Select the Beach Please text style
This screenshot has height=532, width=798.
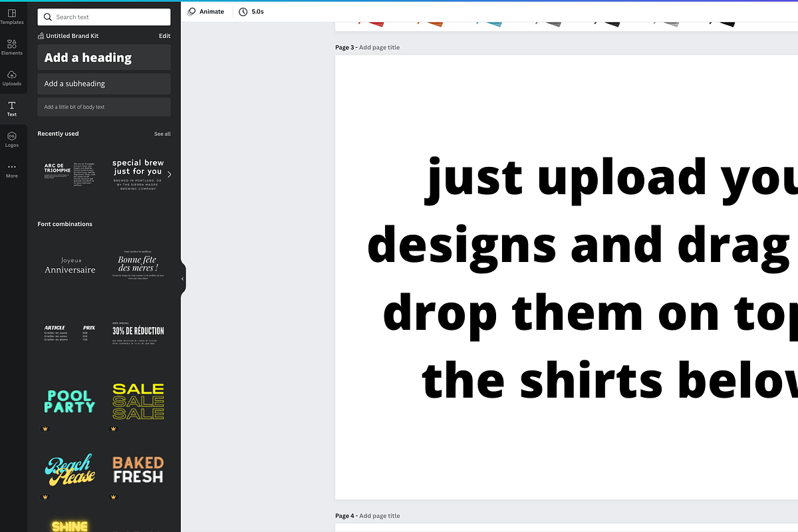coord(69,469)
